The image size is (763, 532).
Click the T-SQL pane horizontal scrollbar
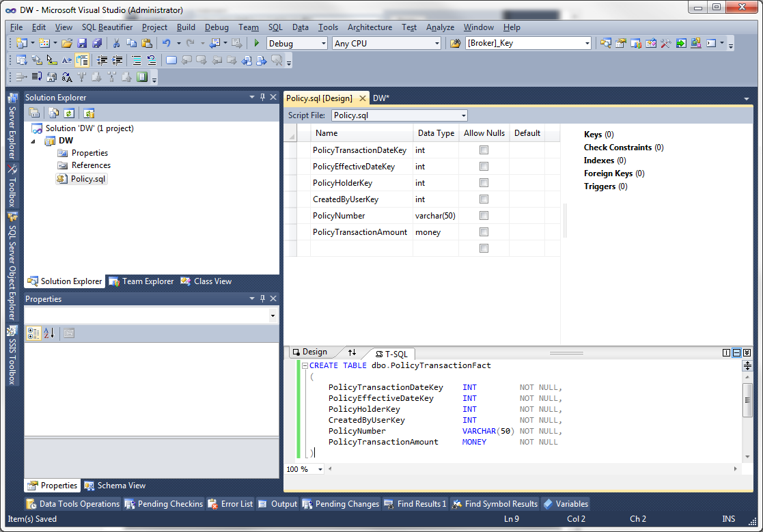[533, 468]
